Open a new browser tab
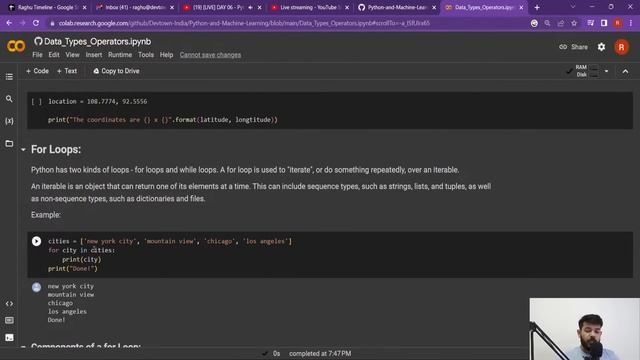Image resolution: width=640 pixels, height=360 pixels. 537,7
